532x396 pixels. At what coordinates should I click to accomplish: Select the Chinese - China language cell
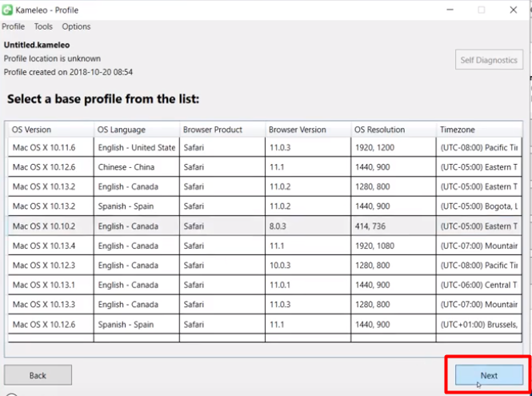click(136, 167)
